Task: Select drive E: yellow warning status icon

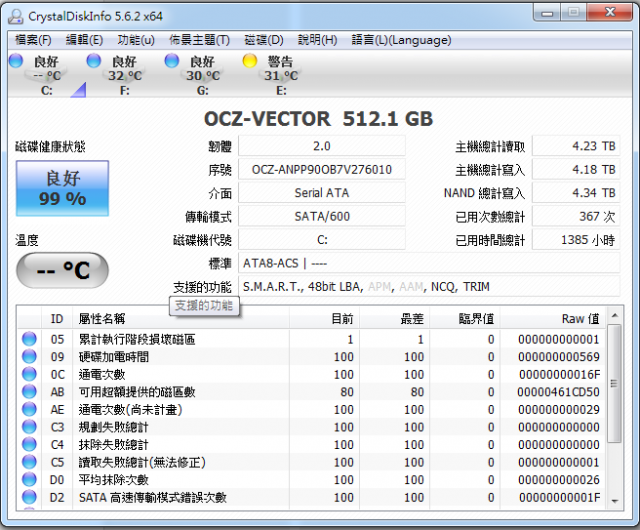Action: pos(250,61)
